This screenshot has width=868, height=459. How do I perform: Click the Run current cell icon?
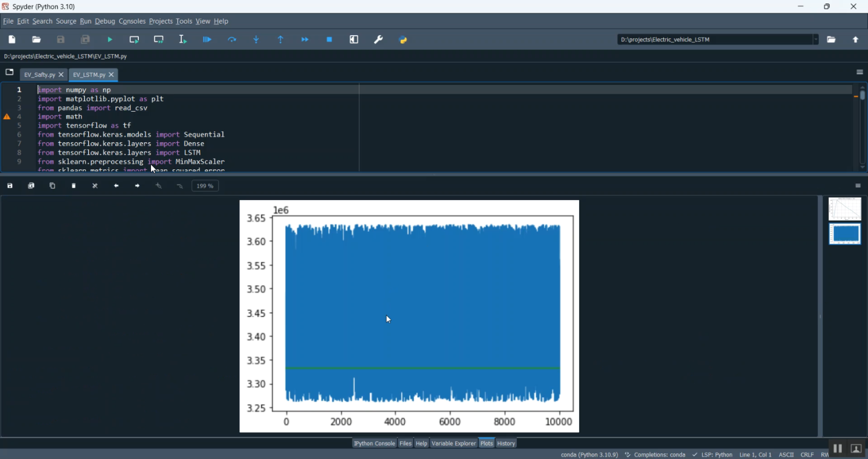[134, 40]
